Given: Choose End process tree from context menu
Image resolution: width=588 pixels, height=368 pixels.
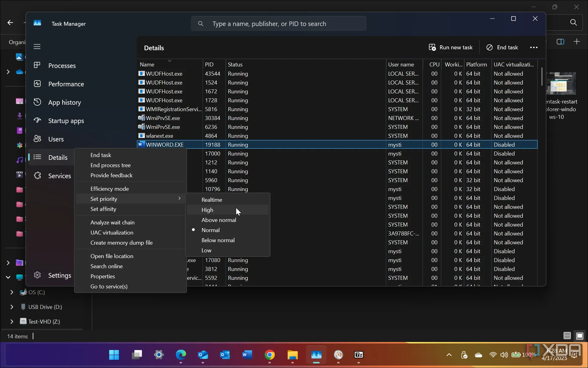Looking at the screenshot, I should click(110, 165).
